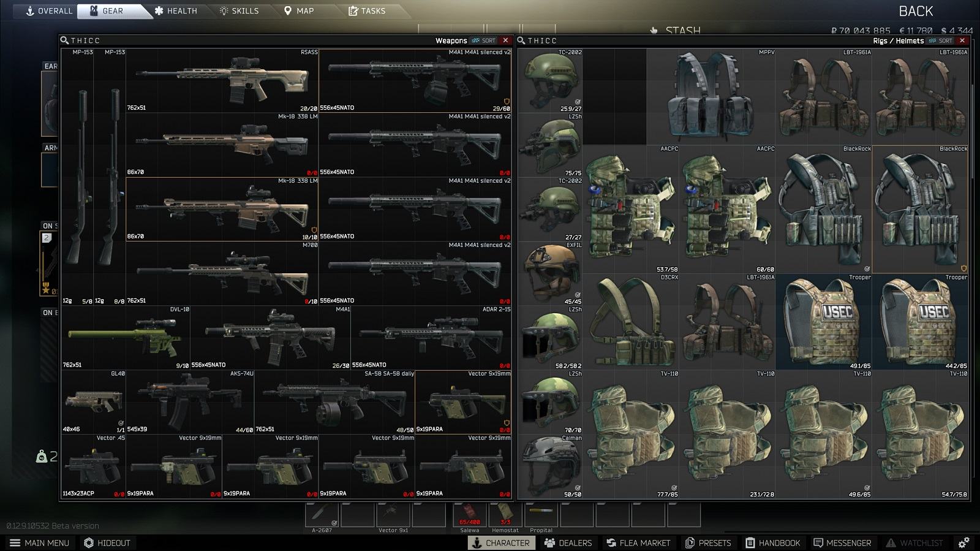Click the Propital quick slot item

coord(541,515)
